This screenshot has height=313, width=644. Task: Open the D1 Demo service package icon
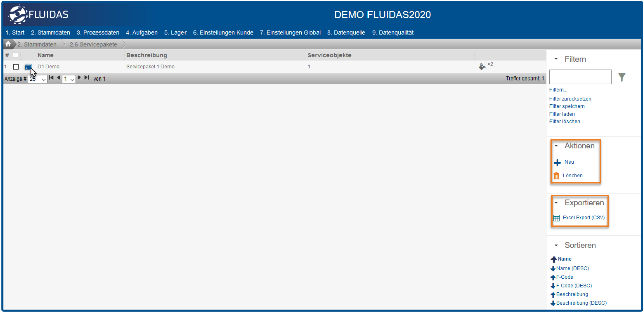click(28, 67)
